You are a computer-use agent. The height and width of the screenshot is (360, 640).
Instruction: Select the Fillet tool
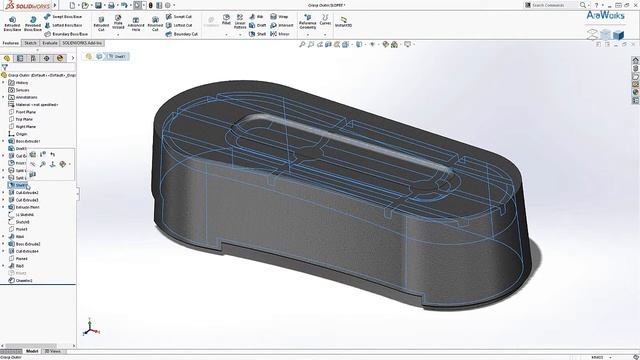tap(226, 20)
